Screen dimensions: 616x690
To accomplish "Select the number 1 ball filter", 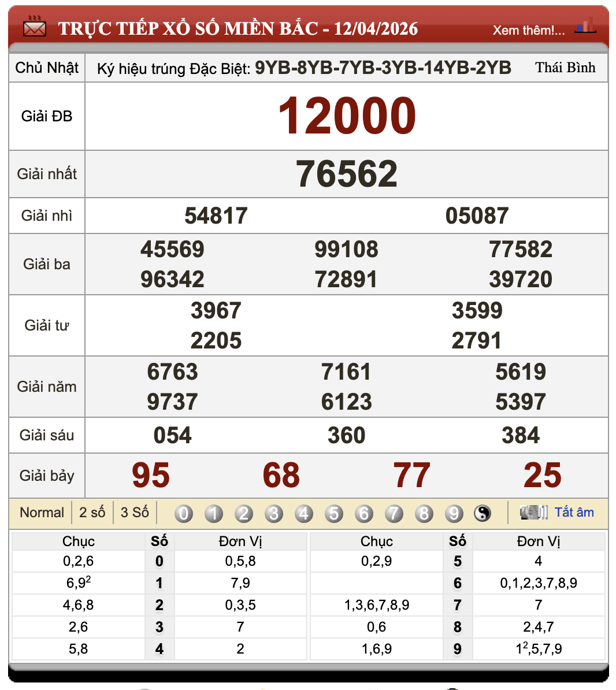I will [214, 513].
